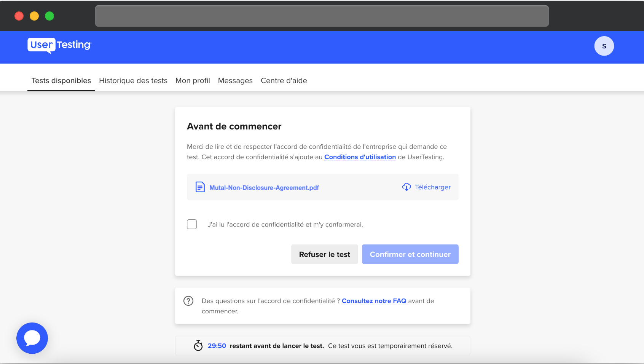Close the window with red button
Viewport: 644px width, 364px height.
pos(19,16)
